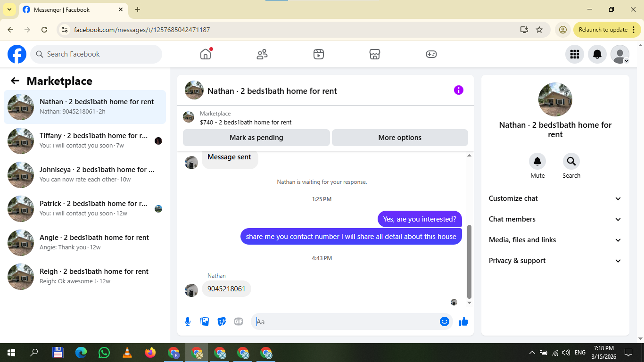This screenshot has width=644, height=362.
Task: Choose a GIF icon
Action: [x=239, y=321]
